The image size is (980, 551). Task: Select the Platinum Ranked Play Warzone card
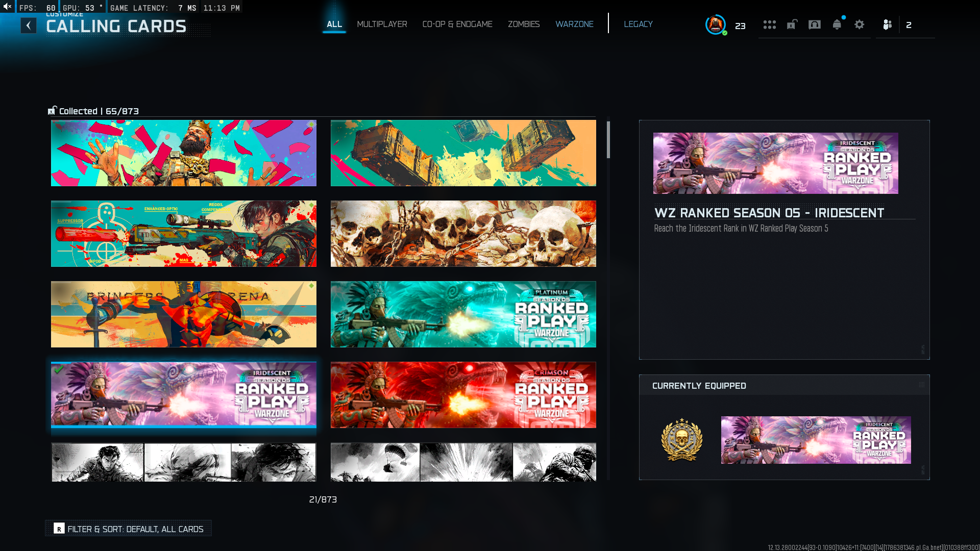(x=463, y=314)
